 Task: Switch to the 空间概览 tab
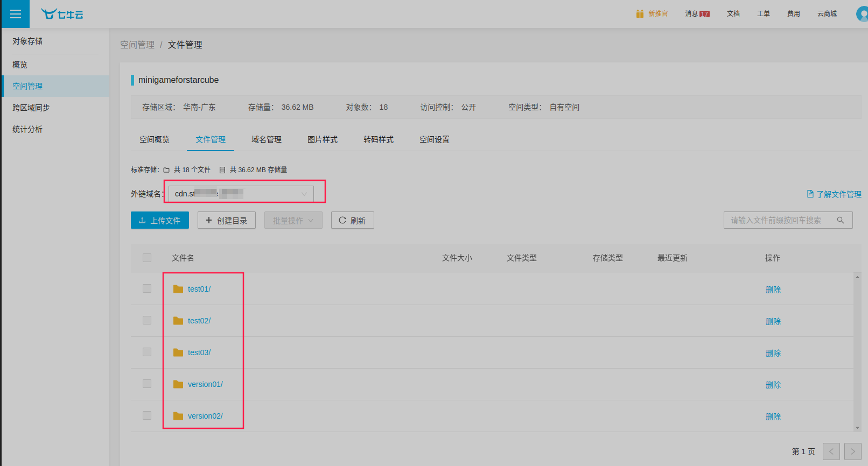click(155, 139)
